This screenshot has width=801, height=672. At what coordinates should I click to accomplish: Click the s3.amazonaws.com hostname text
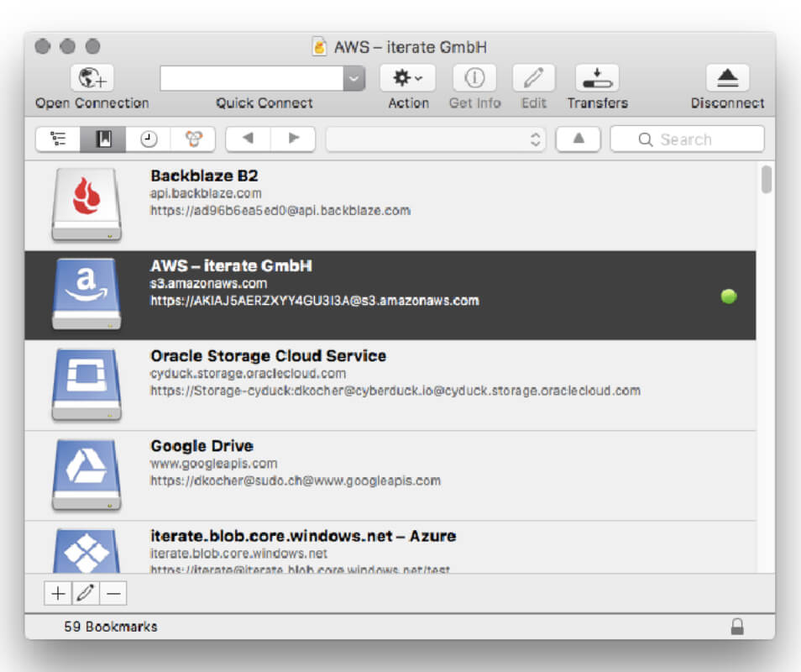click(x=208, y=283)
